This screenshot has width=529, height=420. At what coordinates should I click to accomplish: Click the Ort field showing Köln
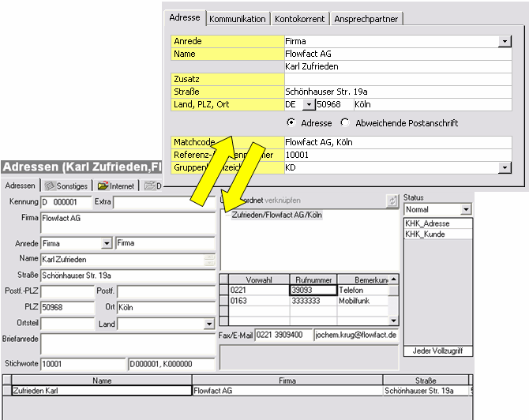pos(166,307)
